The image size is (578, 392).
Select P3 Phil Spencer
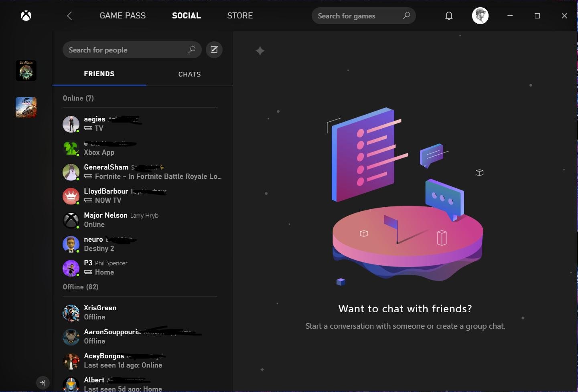[142, 268]
